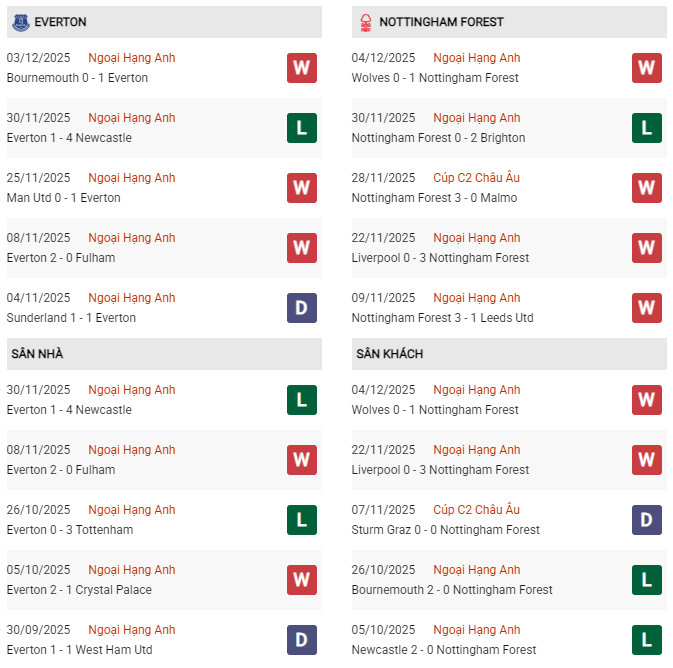The width and height of the screenshot is (673, 668).
Task: Click the Cúp C2 Châu Âu link dated 07/11/2025
Action: point(476,510)
